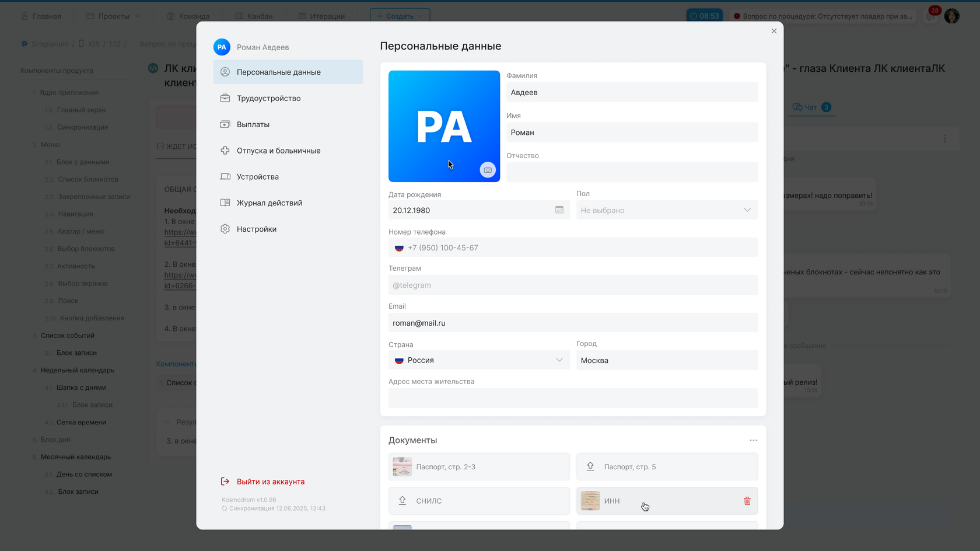Screen dimensions: 980x551
Task: Click the 08:53 timer button
Action: pyautogui.click(x=705, y=16)
